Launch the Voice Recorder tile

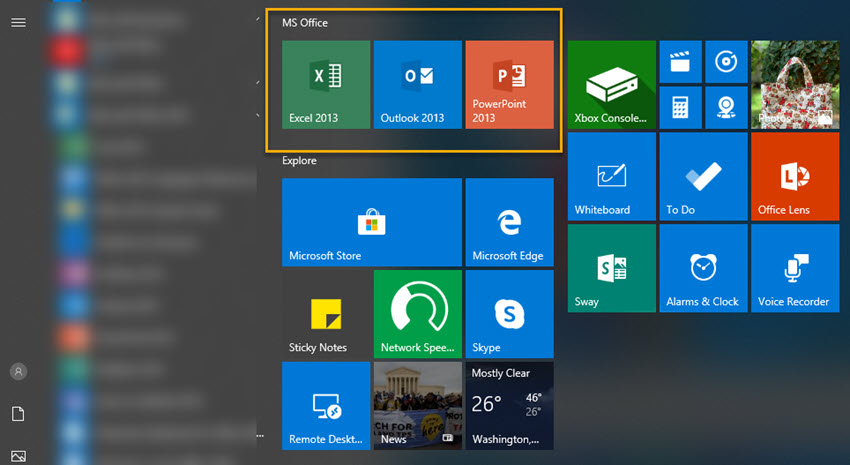tap(795, 268)
